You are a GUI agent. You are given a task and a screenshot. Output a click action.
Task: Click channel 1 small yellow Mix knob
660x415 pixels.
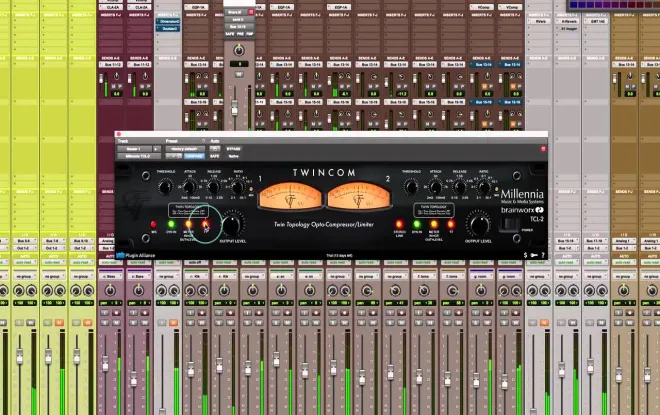251,190
